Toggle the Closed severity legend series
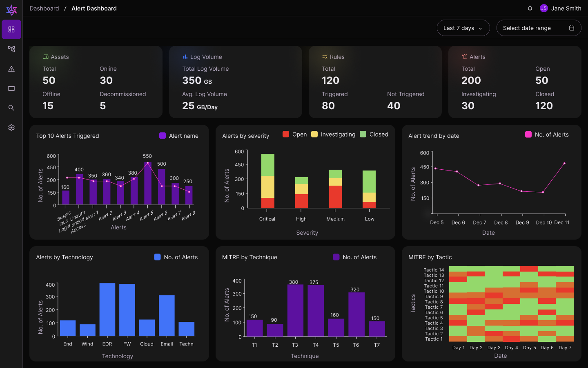This screenshot has height=368, width=588. coord(374,134)
